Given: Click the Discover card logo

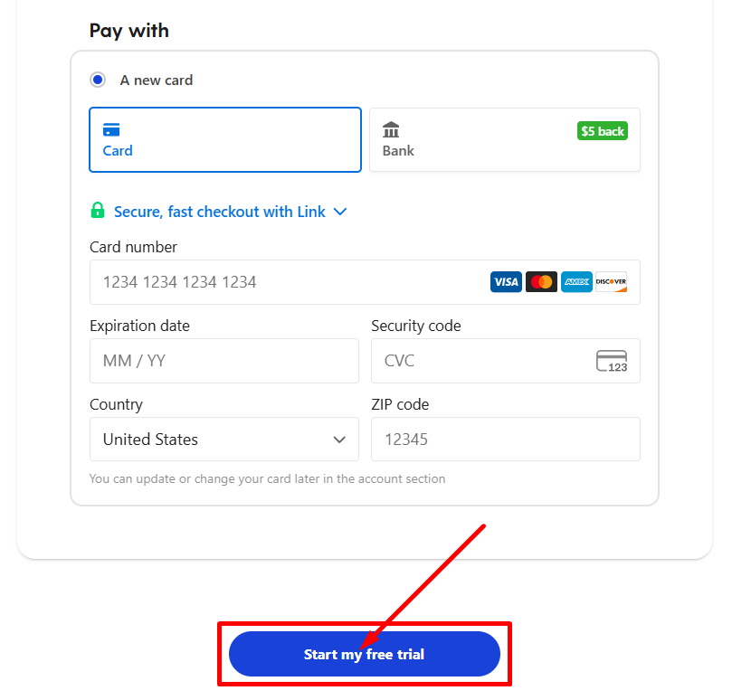Looking at the screenshot, I should 611,282.
